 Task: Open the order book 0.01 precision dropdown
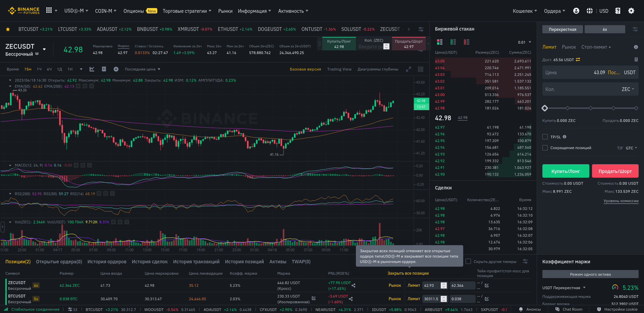coord(525,42)
